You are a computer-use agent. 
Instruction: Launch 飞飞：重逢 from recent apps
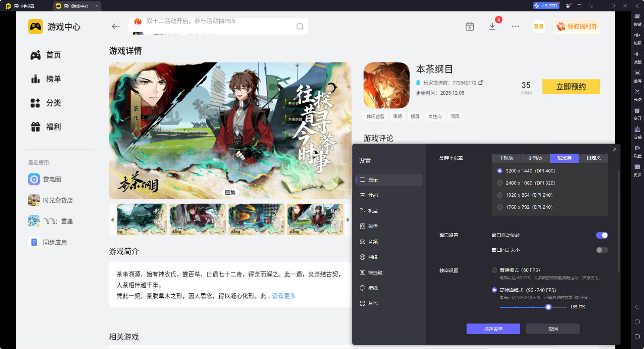pyautogui.click(x=50, y=221)
